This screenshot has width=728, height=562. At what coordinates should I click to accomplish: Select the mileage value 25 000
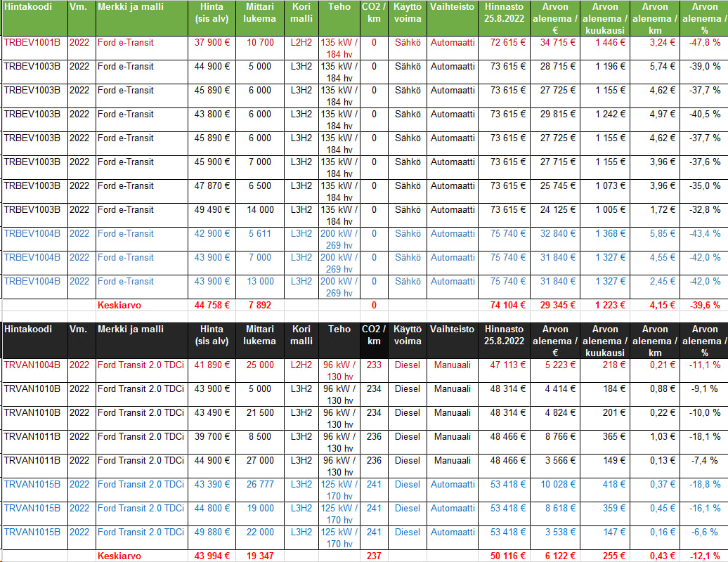pyautogui.click(x=260, y=370)
